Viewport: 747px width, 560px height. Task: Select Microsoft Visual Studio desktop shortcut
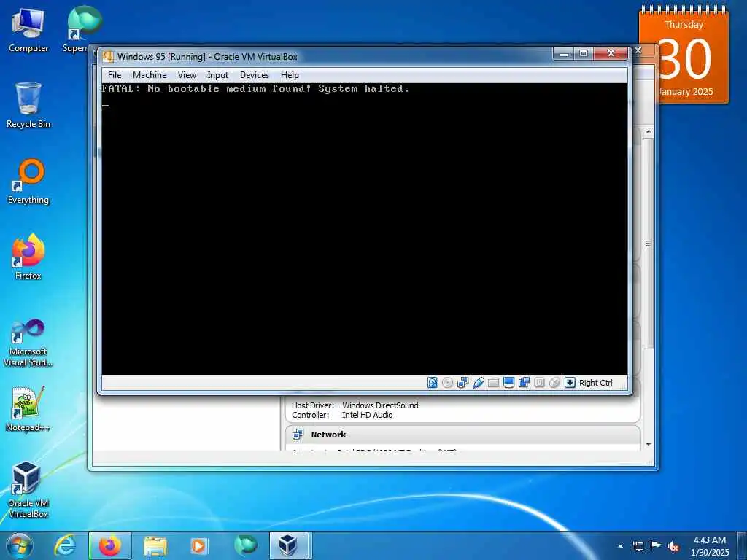coord(28,343)
